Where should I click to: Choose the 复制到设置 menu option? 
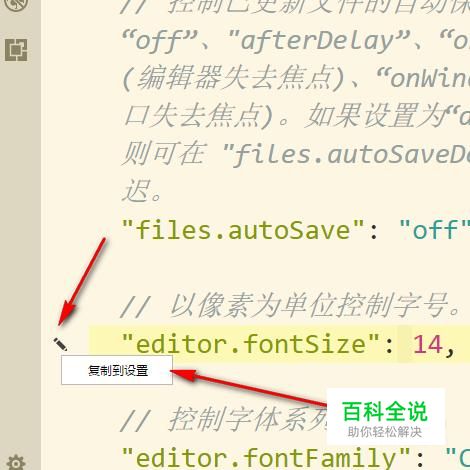point(117,370)
